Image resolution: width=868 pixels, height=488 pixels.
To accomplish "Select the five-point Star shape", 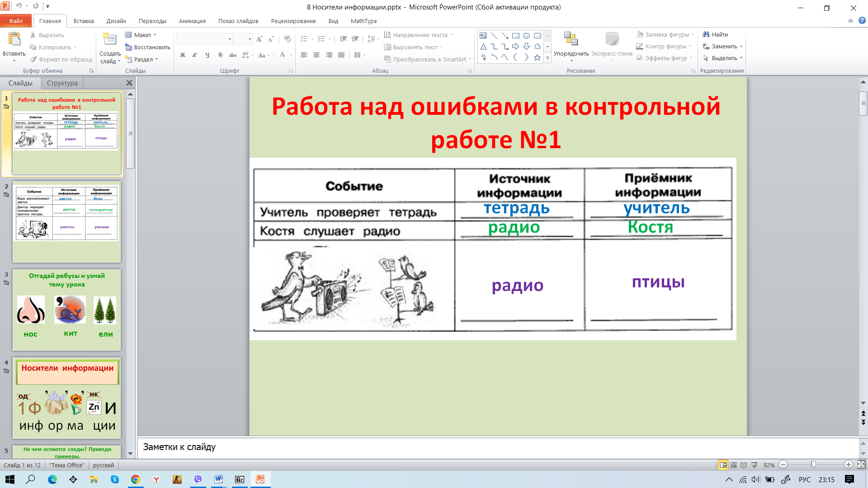I will pos(537,57).
